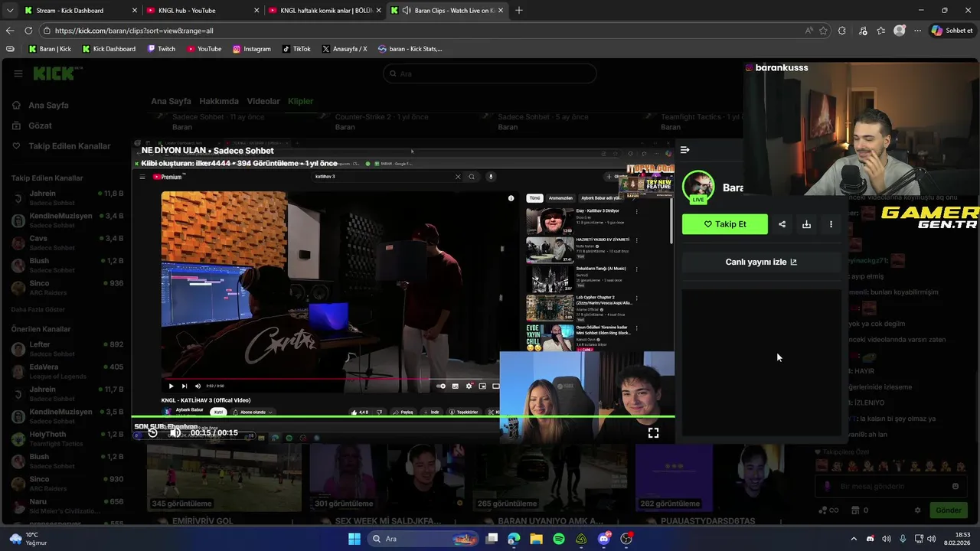Open the Baran | Kick bookmark
Viewport: 980px width, 551px height.
[50, 49]
